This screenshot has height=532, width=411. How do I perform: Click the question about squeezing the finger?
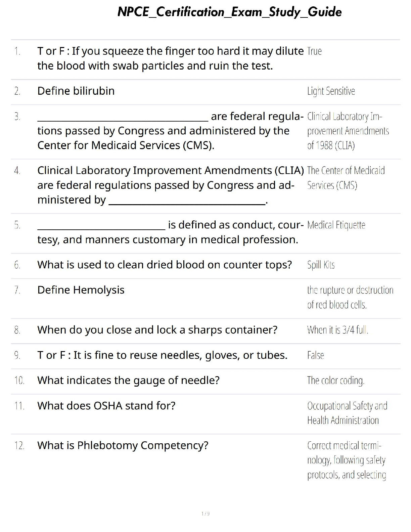tap(170, 58)
